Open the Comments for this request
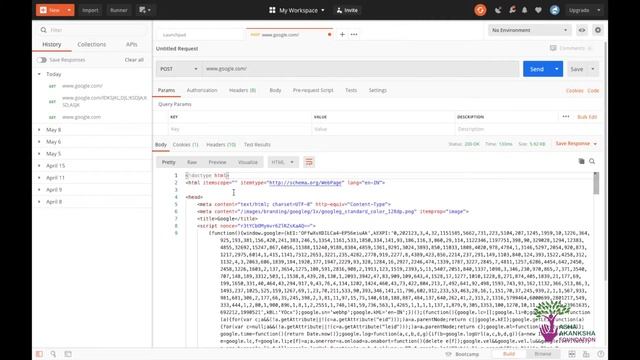 (571, 48)
